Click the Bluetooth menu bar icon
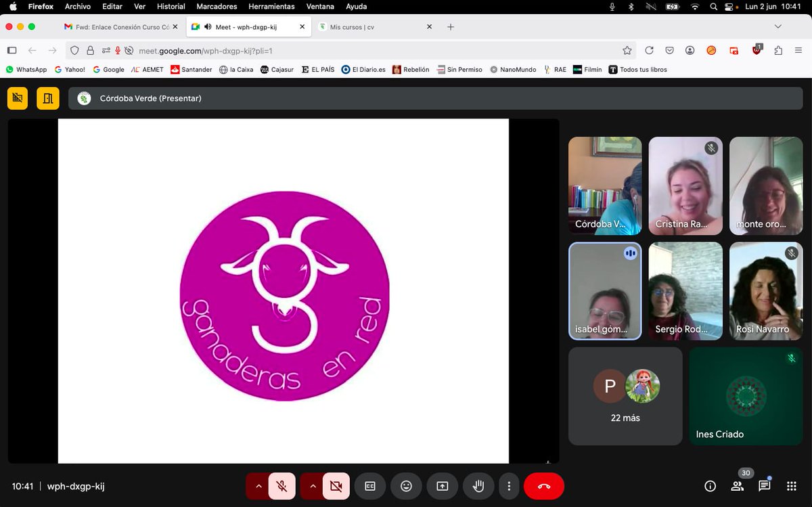 coord(631,6)
